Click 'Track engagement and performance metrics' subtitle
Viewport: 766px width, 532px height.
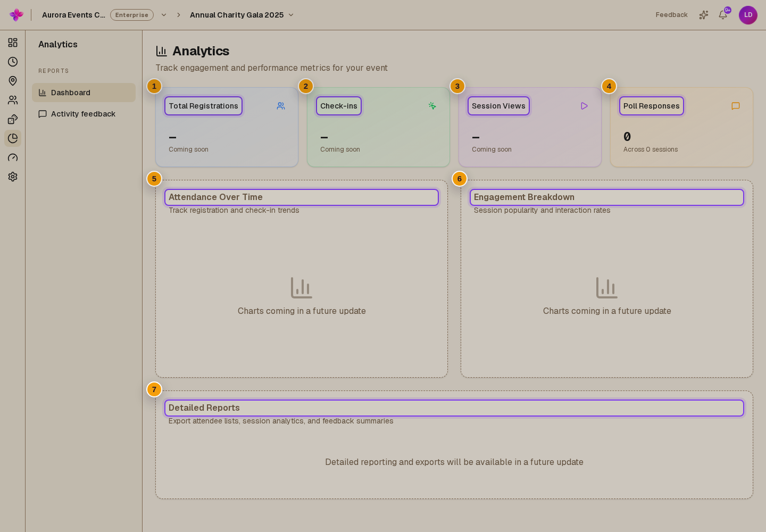pyautogui.click(x=271, y=68)
